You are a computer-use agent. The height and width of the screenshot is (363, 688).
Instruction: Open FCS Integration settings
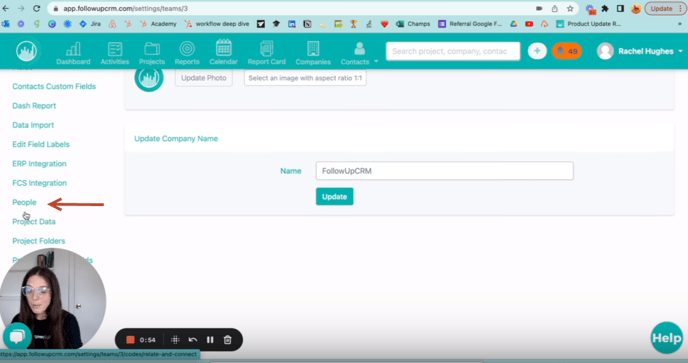point(39,183)
